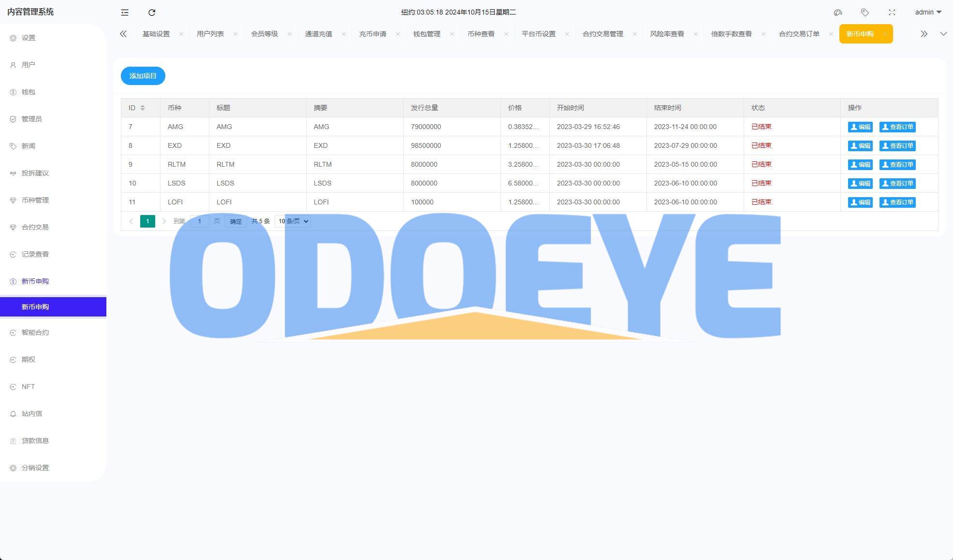Expand 钱包 sidebar menu
The width and height of the screenshot is (953, 560).
tap(53, 92)
